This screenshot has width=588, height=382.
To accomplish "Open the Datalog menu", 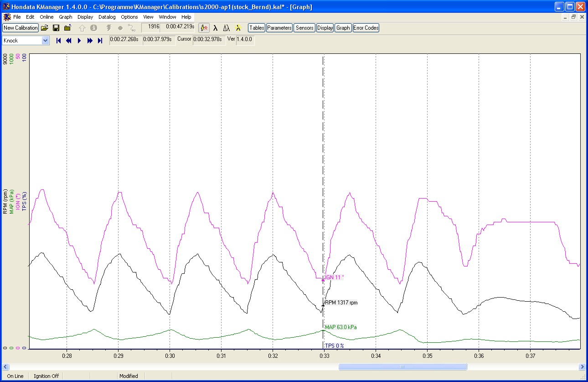I will point(107,17).
